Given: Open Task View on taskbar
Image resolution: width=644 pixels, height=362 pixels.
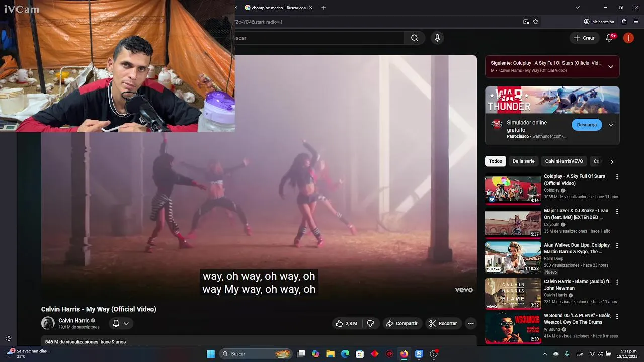Looking at the screenshot, I should point(301,354).
